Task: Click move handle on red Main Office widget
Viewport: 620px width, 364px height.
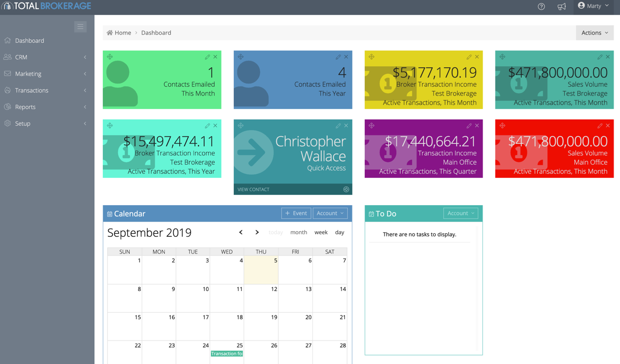Action: (x=502, y=125)
